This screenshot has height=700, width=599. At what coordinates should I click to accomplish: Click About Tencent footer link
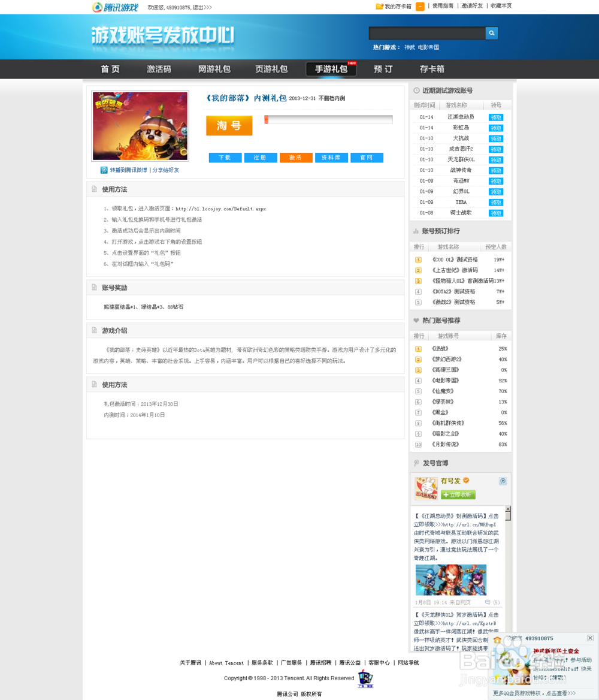click(x=226, y=663)
